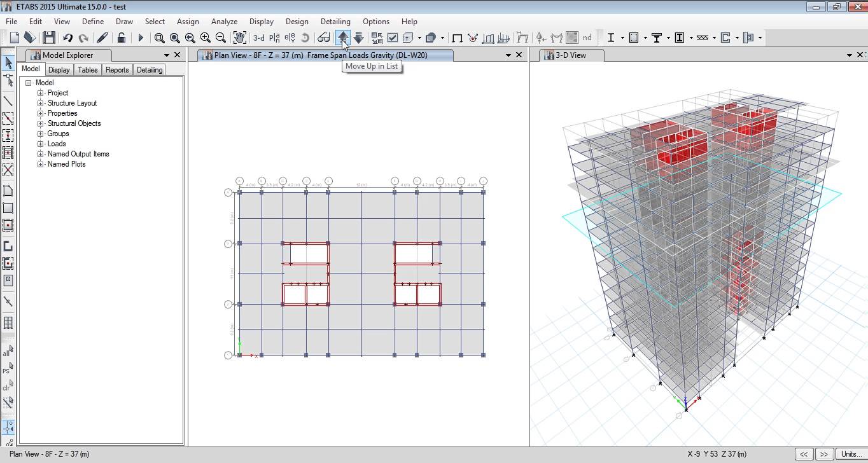Viewport: 868px width, 463px height.
Task: Select the Plan View 8F window tab
Action: point(326,55)
